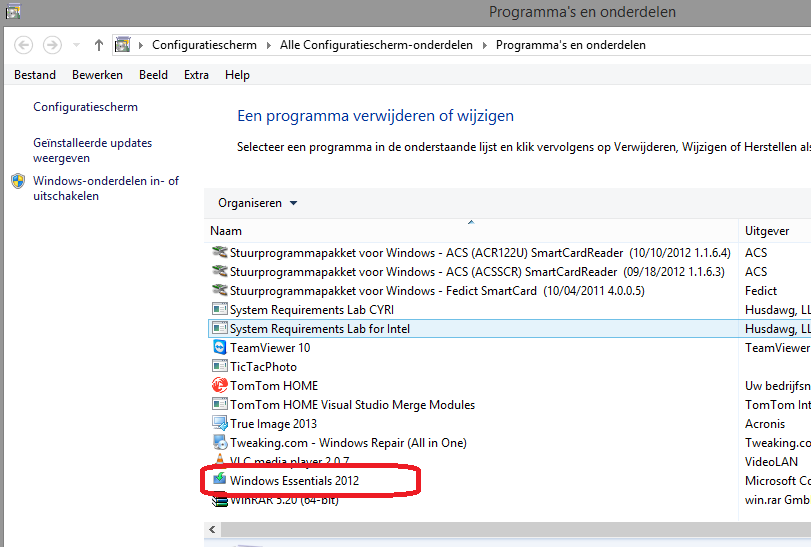The height and width of the screenshot is (547, 811).
Task: Open the Beeld menu
Action: coord(154,75)
